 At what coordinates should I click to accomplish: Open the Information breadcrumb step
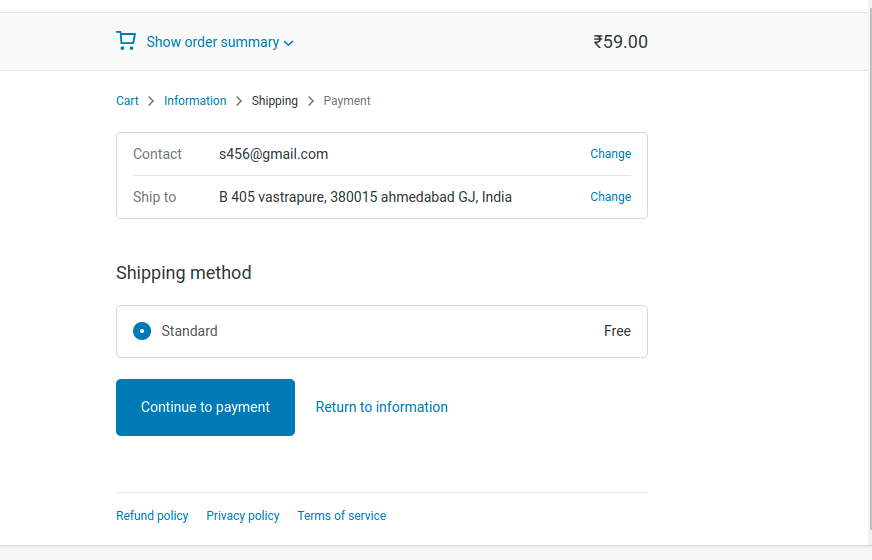coord(195,101)
